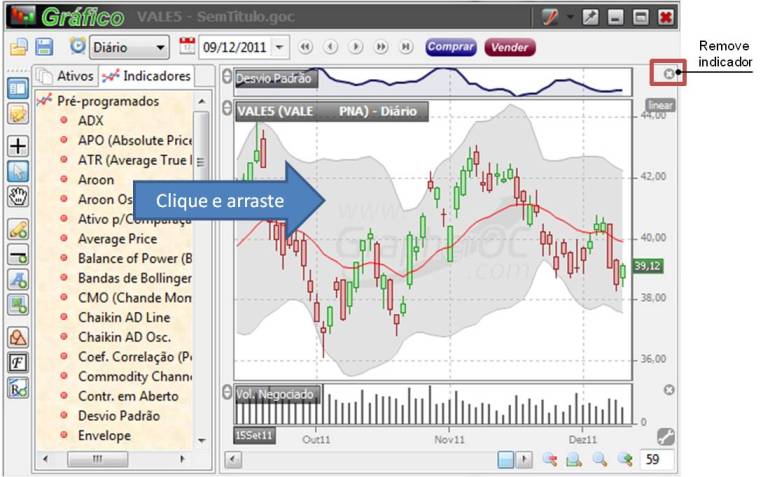Remove the Desvio Padrão indicator
Screen dimensions: 763x477
point(669,73)
